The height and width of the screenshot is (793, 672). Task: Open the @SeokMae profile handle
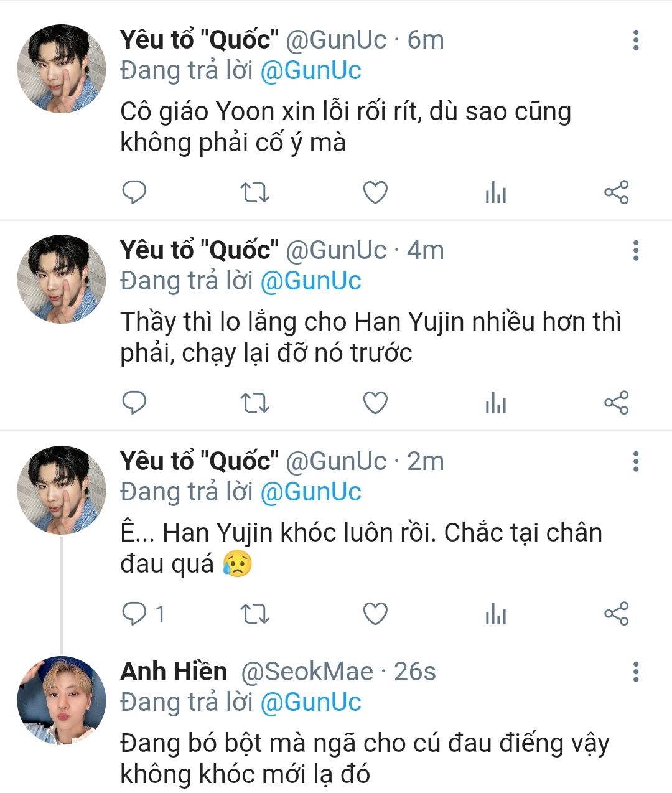pyautogui.click(x=307, y=672)
